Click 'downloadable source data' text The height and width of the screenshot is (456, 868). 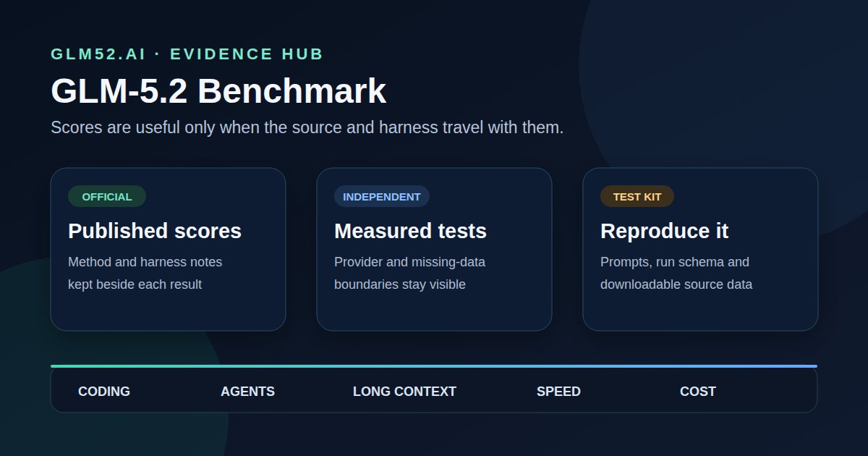(x=676, y=284)
